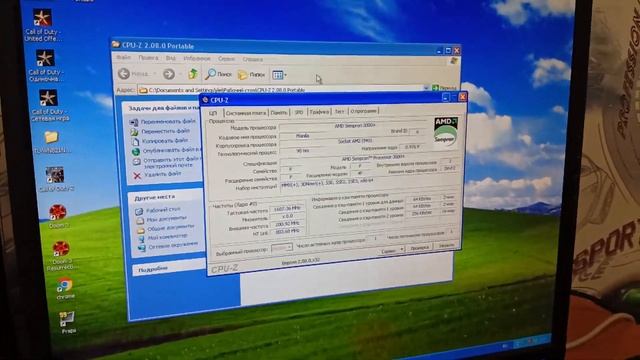640x360 pixels.
Task: Open Call of Duty single player shortcut
Action: [x=45, y=65]
